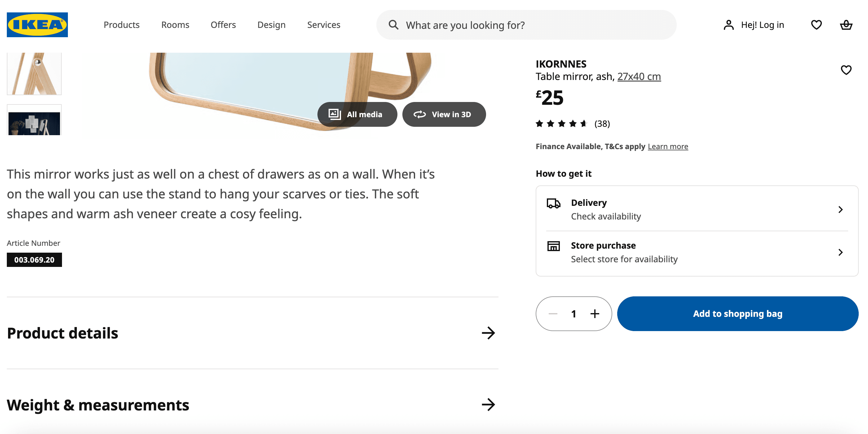Open the shopping bag icon in header
Viewport: 868px width, 434px height.
[x=846, y=24]
